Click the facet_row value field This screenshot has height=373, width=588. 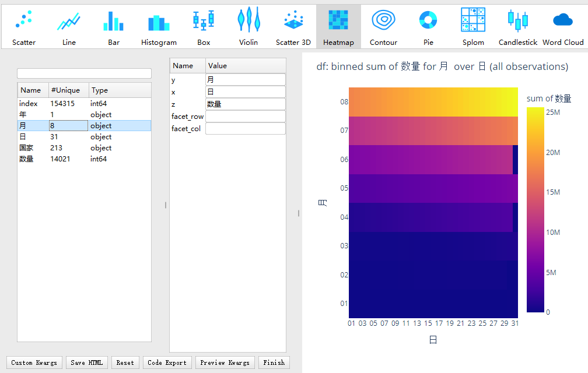click(245, 116)
